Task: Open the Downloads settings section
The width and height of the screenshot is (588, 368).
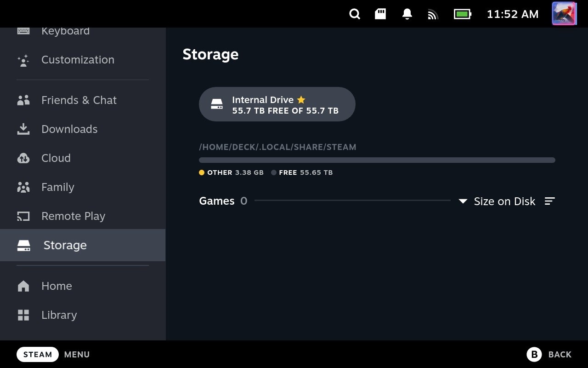Action: 69,129
